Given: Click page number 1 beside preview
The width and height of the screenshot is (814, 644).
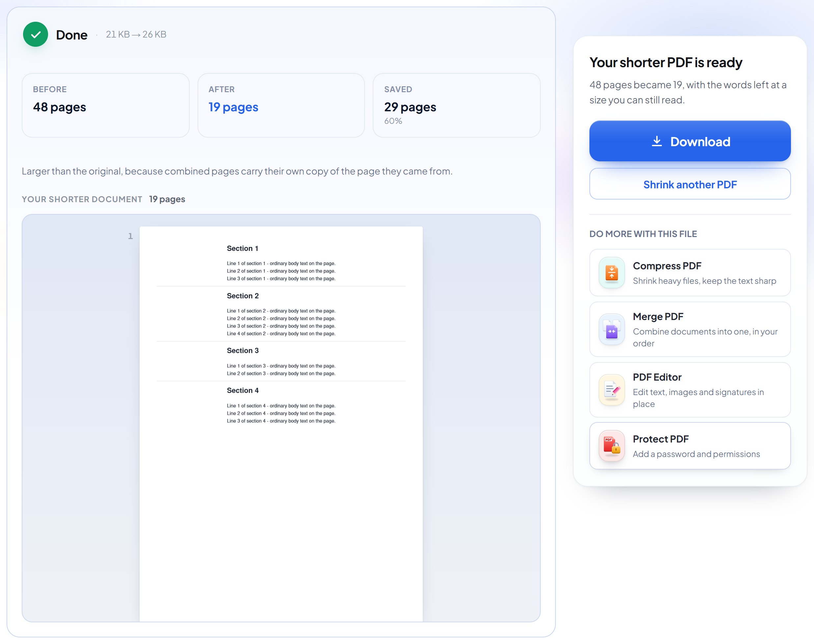Looking at the screenshot, I should tap(130, 236).
